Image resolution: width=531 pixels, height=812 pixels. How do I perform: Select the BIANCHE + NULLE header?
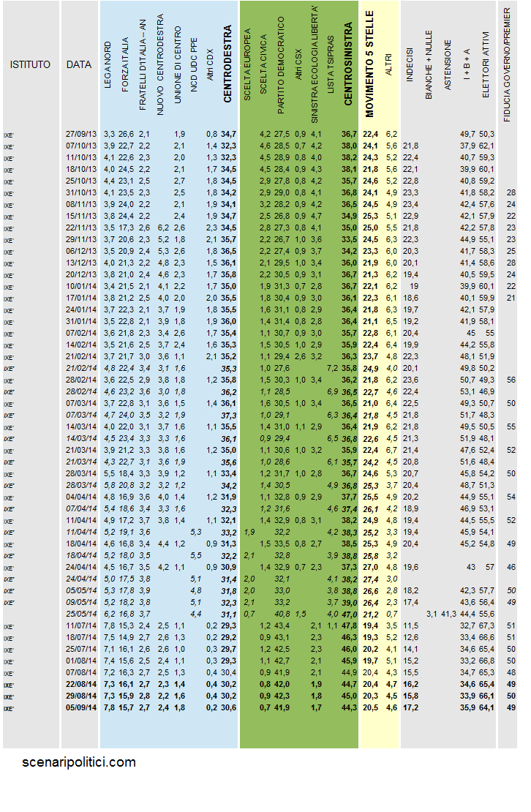(x=429, y=65)
